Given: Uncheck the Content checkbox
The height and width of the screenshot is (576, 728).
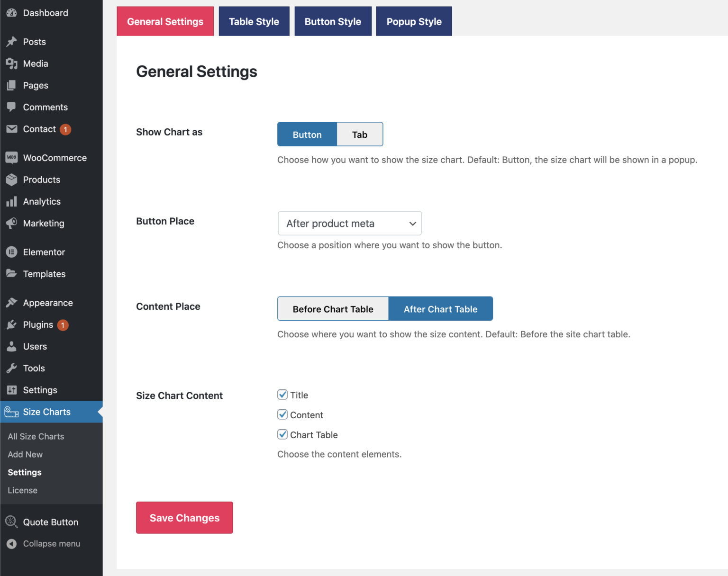Looking at the screenshot, I should coord(282,414).
